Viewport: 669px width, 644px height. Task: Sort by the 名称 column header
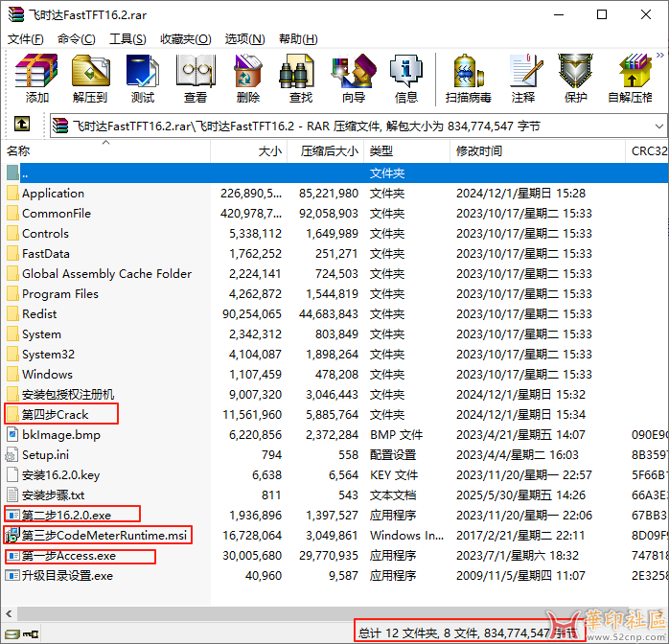click(105, 151)
